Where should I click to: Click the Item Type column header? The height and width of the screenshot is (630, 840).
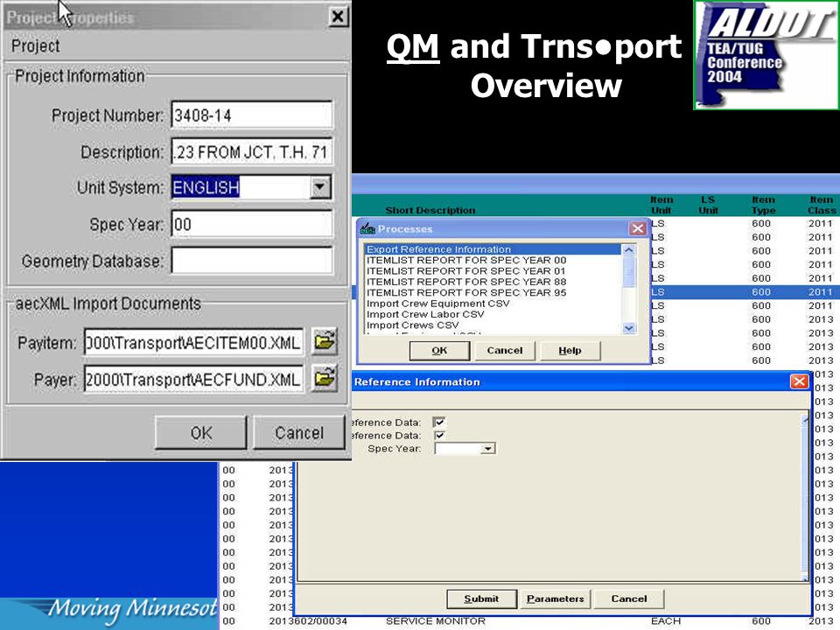[763, 205]
